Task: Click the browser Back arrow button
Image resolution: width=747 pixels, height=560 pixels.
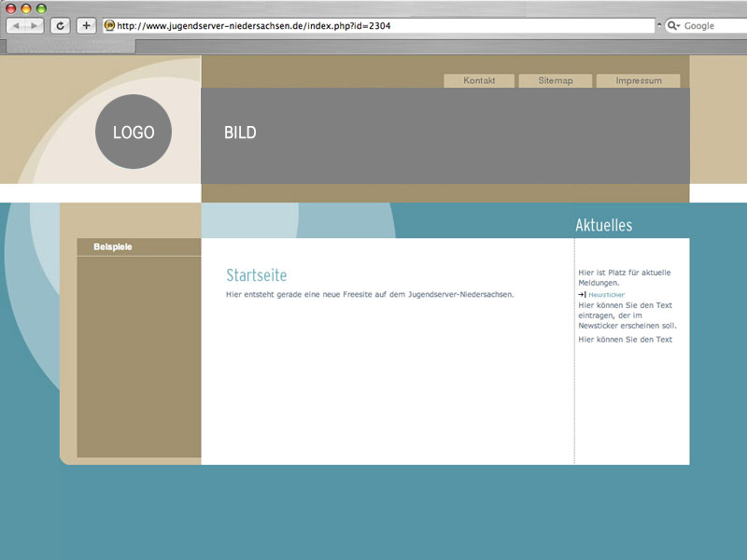Action: pyautogui.click(x=17, y=26)
